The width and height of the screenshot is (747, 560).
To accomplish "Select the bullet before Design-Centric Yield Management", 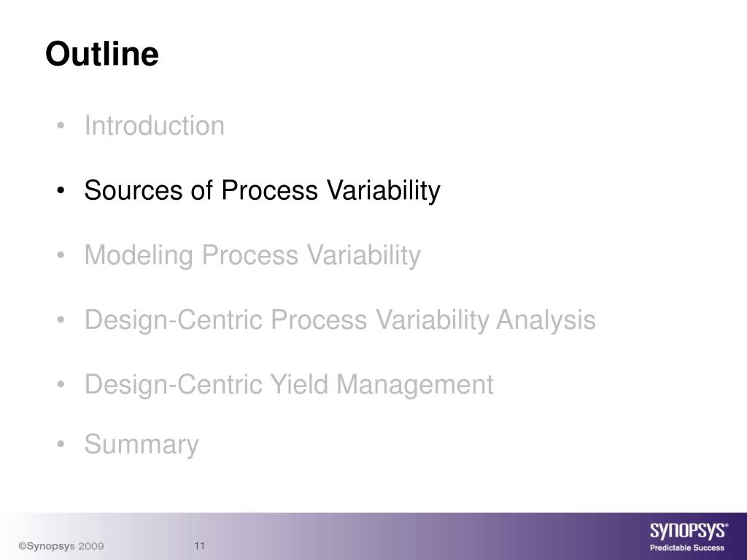I will pyautogui.click(x=60, y=385).
